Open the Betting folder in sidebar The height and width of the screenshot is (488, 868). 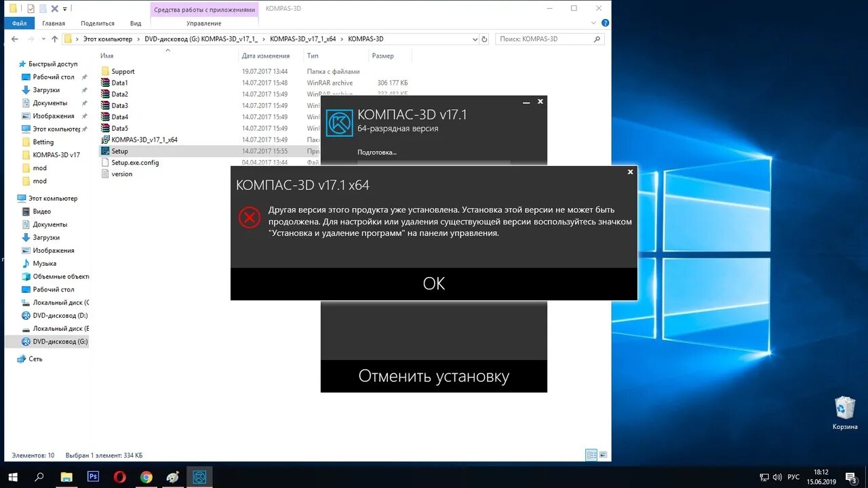click(x=43, y=142)
